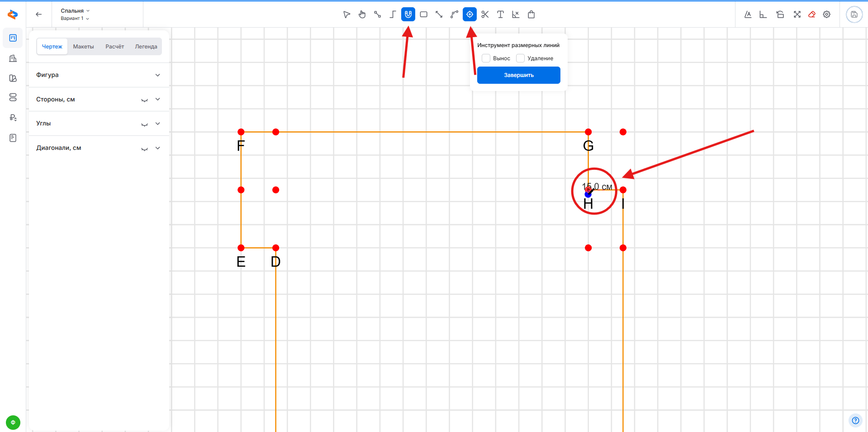The height and width of the screenshot is (432, 868).
Task: Select the scissors cut tool
Action: tap(485, 14)
